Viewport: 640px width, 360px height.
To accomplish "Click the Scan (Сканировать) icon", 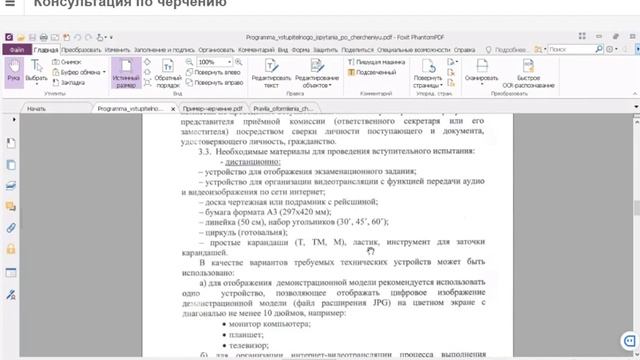I will tap(482, 66).
